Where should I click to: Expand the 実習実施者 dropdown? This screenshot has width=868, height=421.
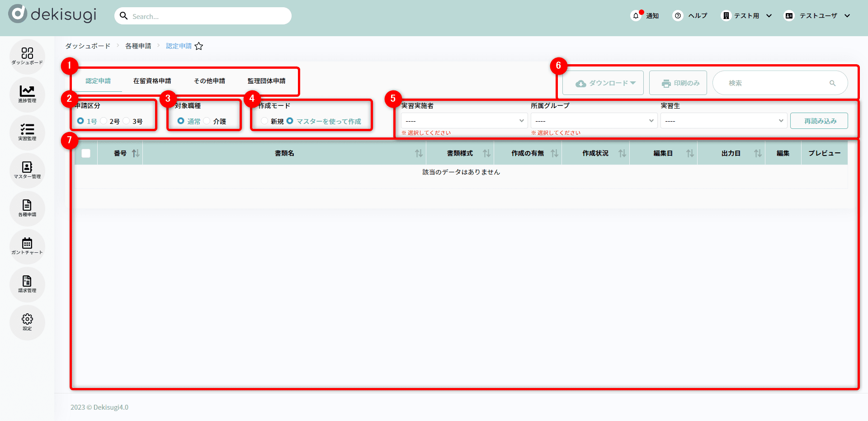464,121
